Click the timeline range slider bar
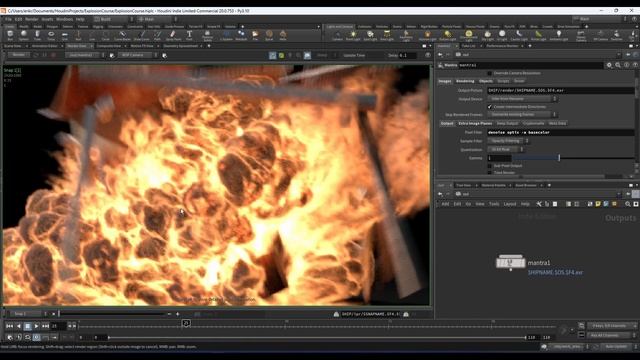This screenshot has height=360, width=640. tap(317, 338)
